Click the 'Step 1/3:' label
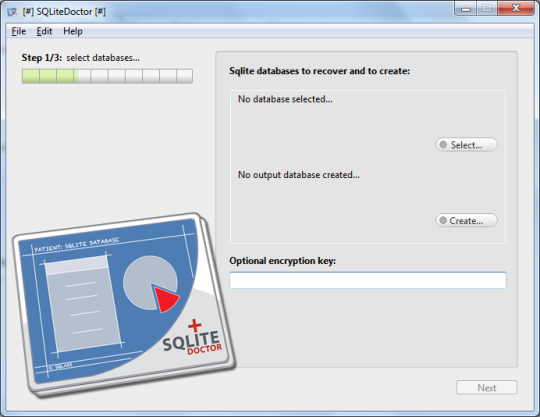This screenshot has height=417, width=540. click(x=42, y=58)
